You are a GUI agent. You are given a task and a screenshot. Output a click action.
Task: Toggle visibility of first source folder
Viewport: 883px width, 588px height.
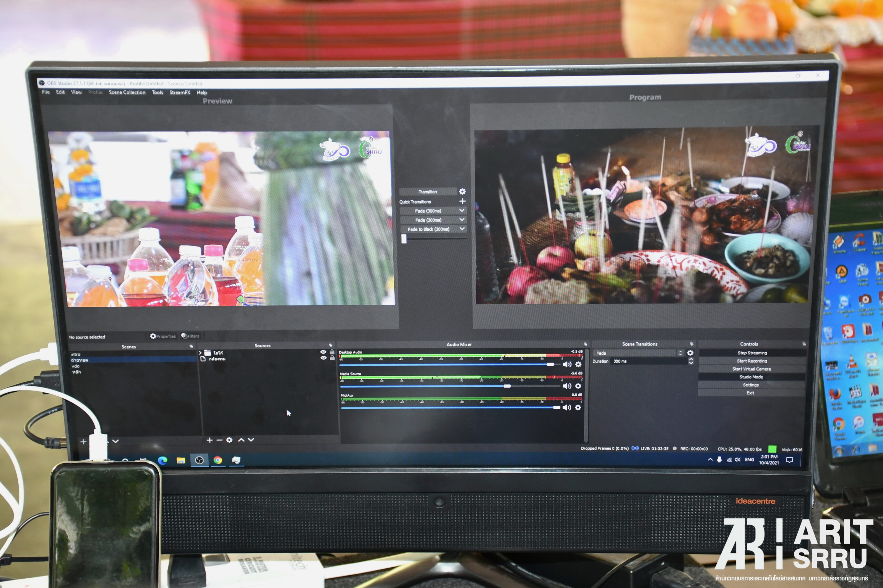click(x=323, y=352)
